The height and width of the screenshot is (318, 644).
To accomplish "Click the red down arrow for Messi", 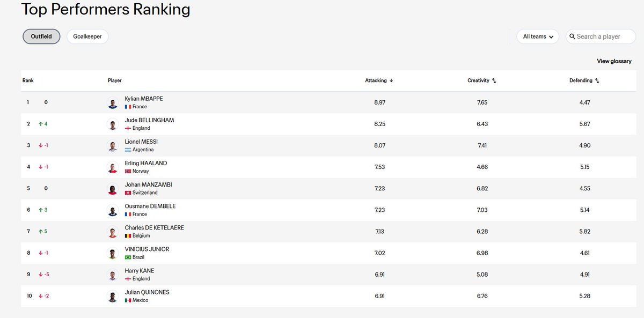I will pos(40,145).
